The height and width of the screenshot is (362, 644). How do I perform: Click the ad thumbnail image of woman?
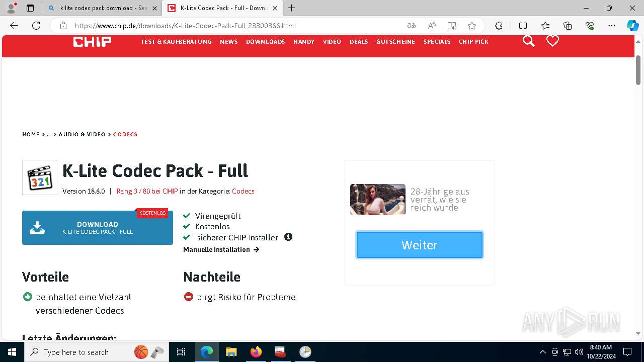click(x=378, y=200)
